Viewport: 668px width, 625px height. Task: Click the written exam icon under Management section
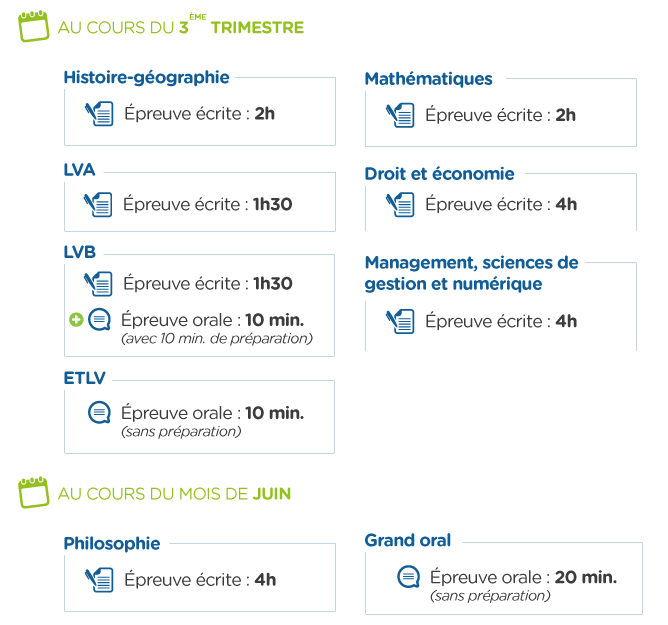(x=400, y=321)
